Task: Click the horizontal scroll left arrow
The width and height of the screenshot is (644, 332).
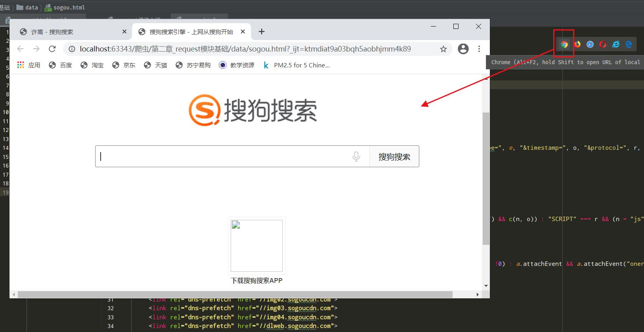Action: coord(14,294)
